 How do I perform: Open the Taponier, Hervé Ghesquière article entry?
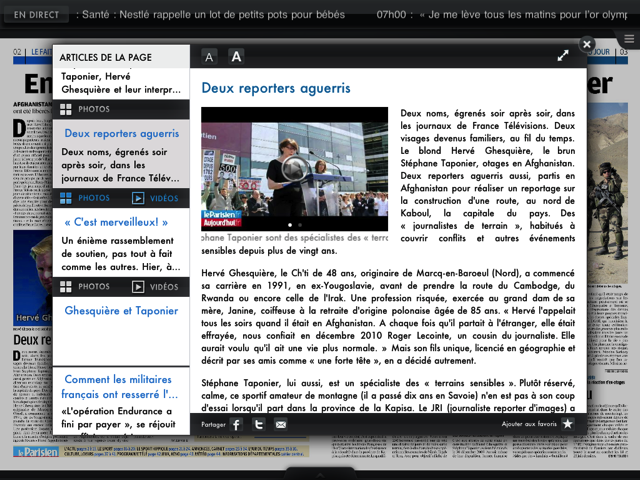click(121, 83)
